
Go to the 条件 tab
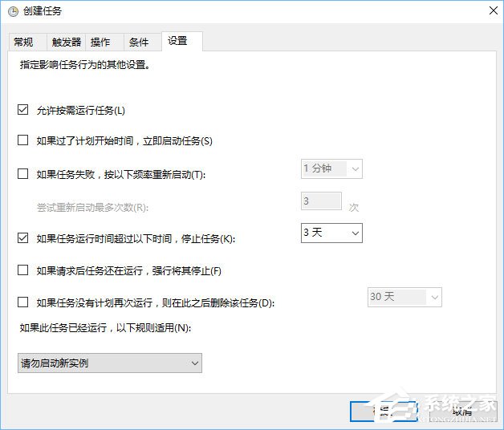pos(143,42)
